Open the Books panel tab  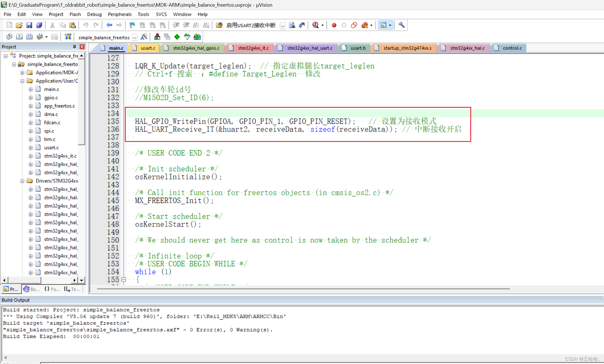[x=31, y=289]
